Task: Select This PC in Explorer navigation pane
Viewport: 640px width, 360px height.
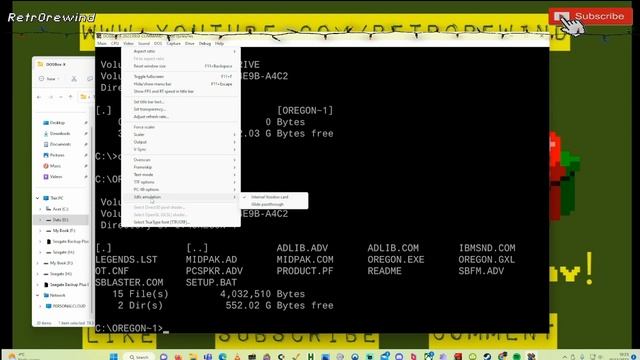Action: click(57, 198)
